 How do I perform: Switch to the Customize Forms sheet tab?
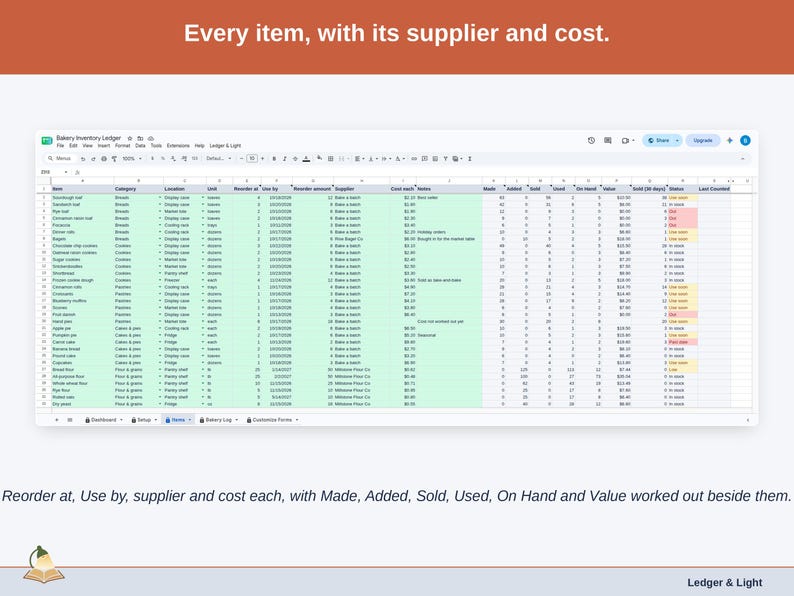coord(272,420)
